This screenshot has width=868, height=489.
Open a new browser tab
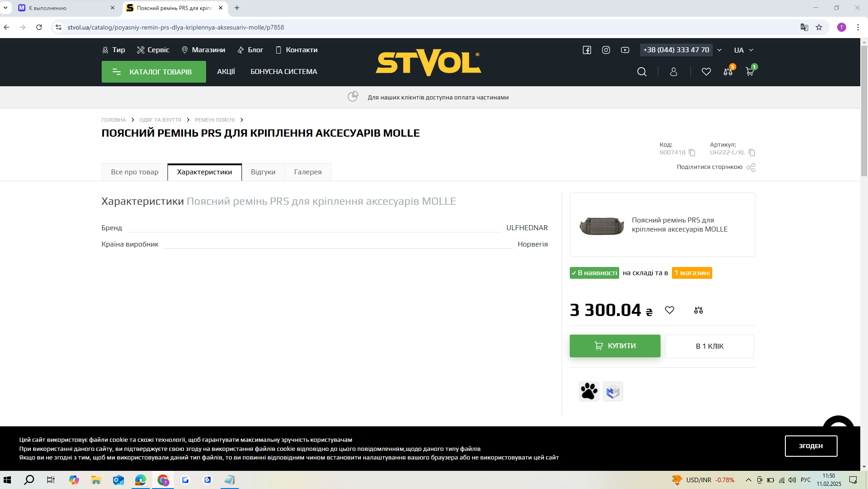pos(237,8)
